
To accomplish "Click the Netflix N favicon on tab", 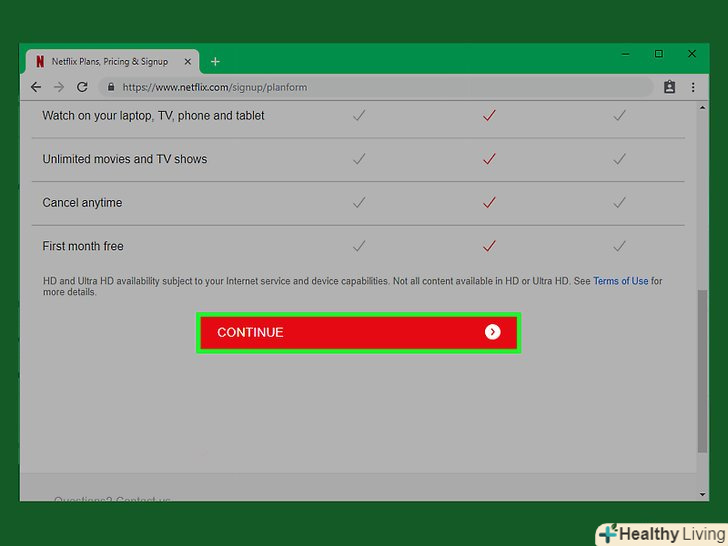I will tap(40, 61).
